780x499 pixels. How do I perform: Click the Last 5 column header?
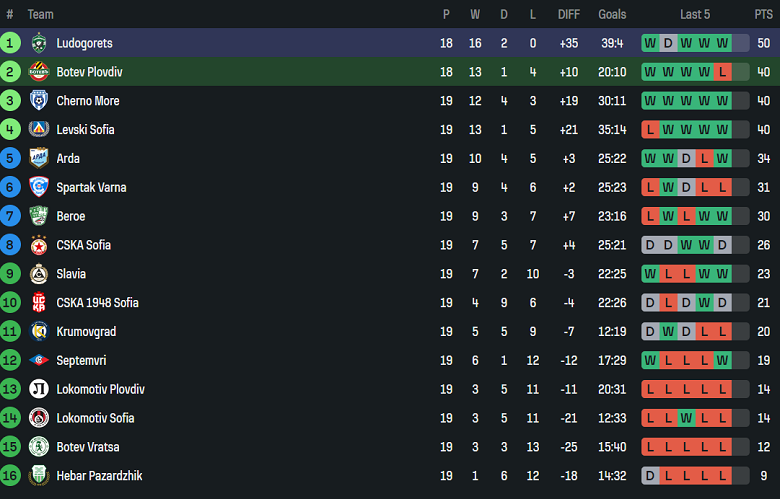695,14
